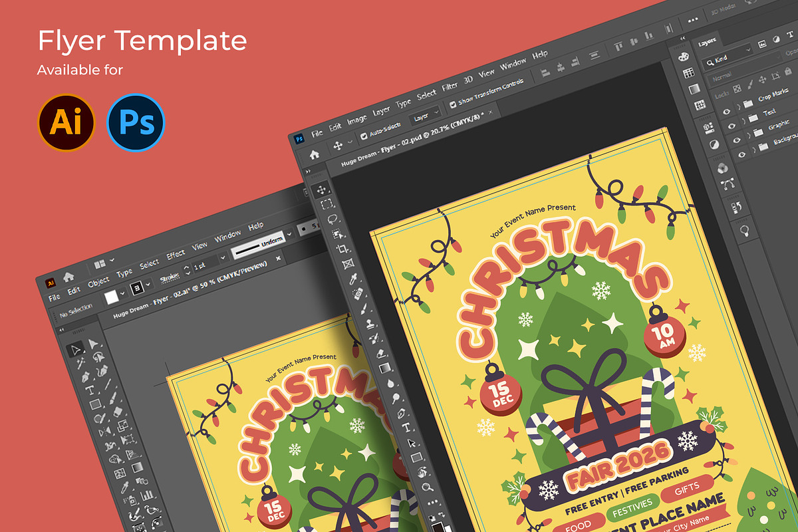Hide the Text layer group
Screen dimensions: 798x532
click(731, 125)
